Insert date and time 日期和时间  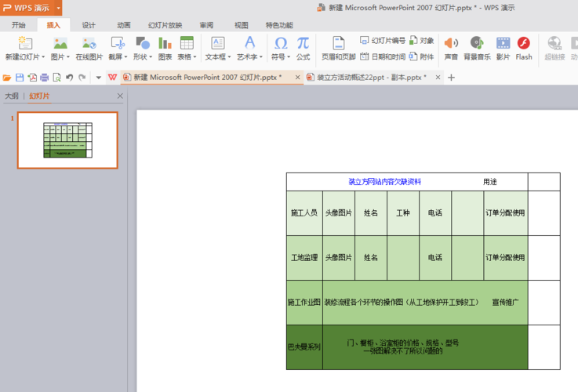pyautogui.click(x=383, y=56)
